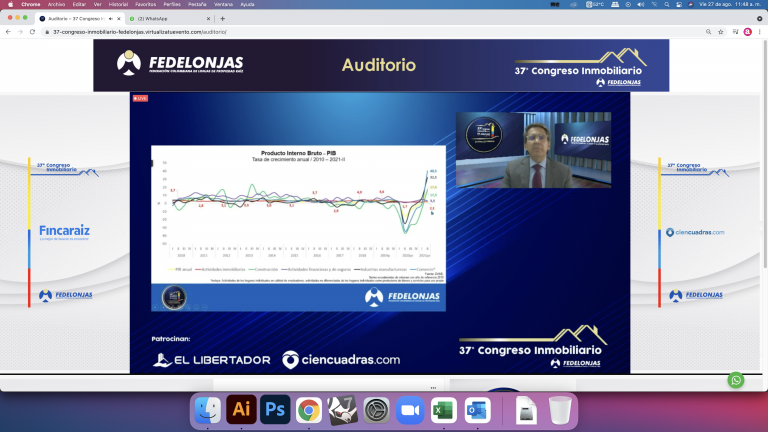Image resolution: width=768 pixels, height=432 pixels.
Task: Open the Fincaraiz banner on left
Action: point(64,231)
